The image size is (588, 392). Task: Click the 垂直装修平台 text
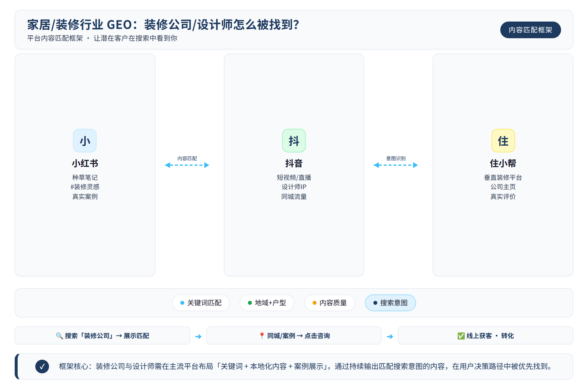click(503, 177)
